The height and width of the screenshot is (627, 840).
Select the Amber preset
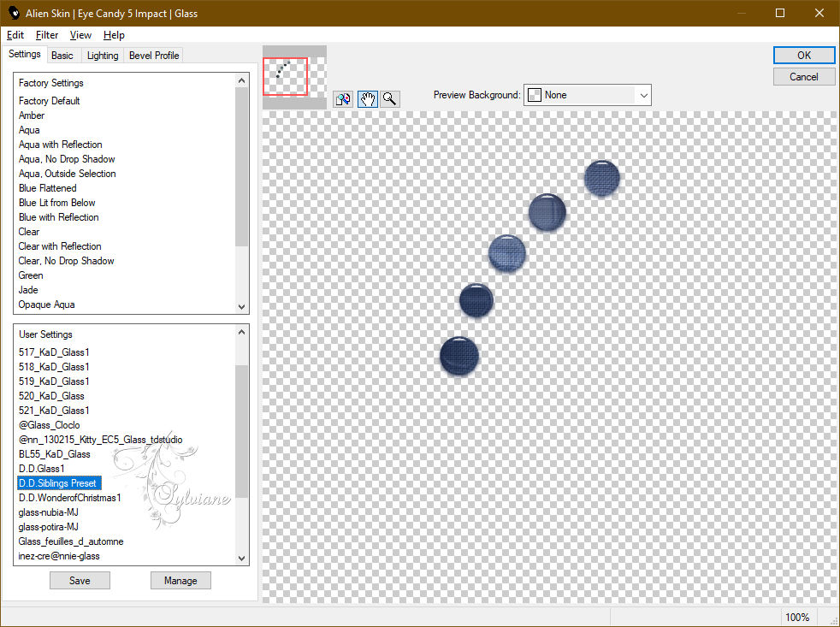(x=32, y=115)
